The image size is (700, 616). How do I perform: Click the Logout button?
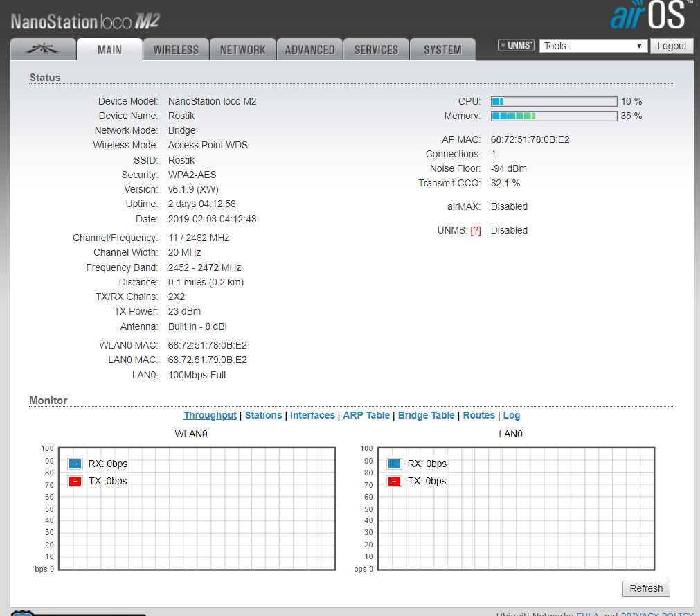click(x=672, y=46)
